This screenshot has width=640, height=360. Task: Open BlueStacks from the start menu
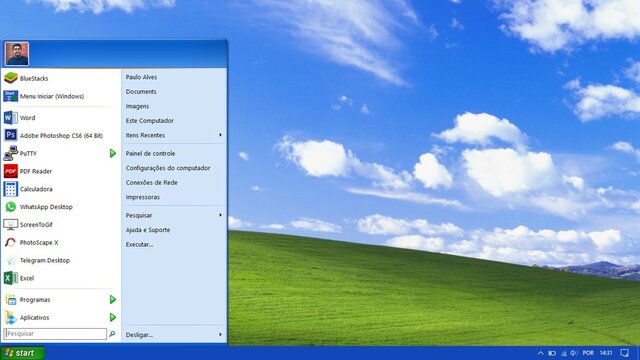(x=11, y=78)
